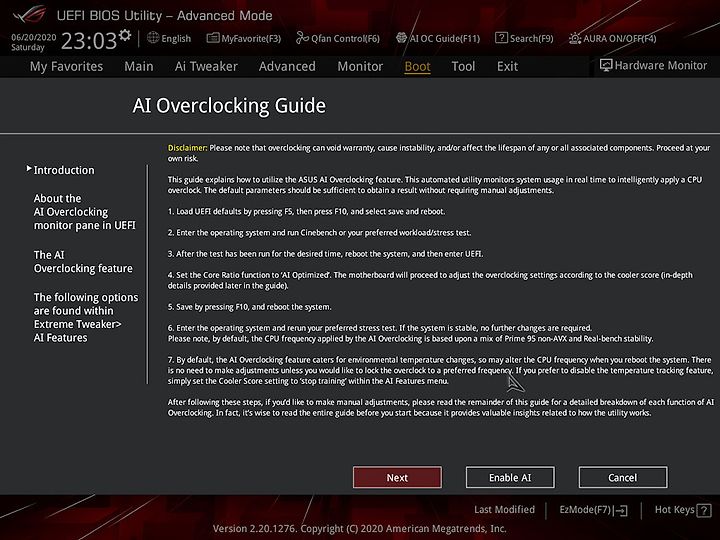Screen dimensions: 720x540
Task: Switch to the Main tab
Action: (x=139, y=67)
